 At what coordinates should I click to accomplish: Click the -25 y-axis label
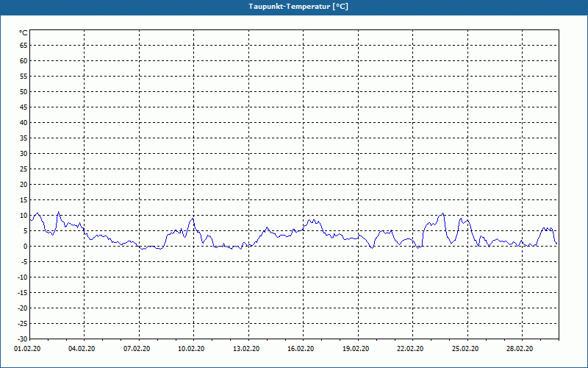(23, 324)
